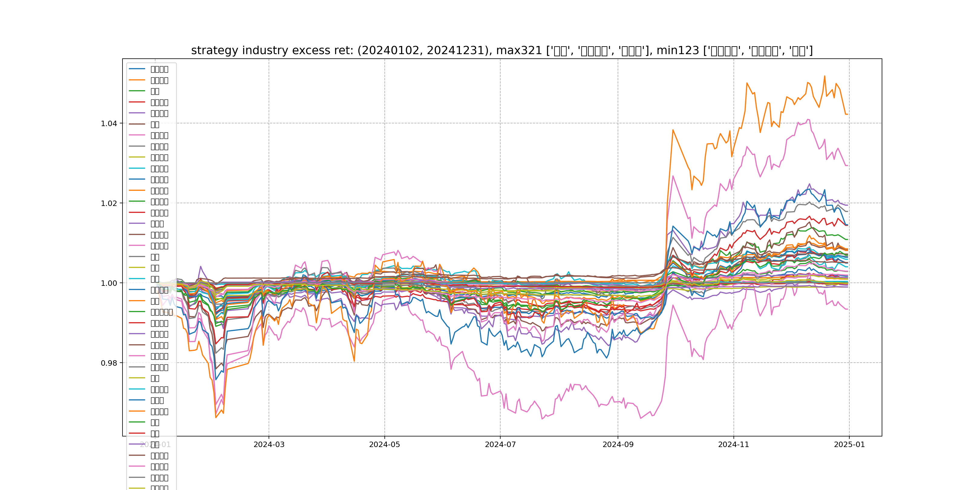Click the green legend swatch under the orange one
Viewport: 980px width, 490px height.
click(137, 91)
